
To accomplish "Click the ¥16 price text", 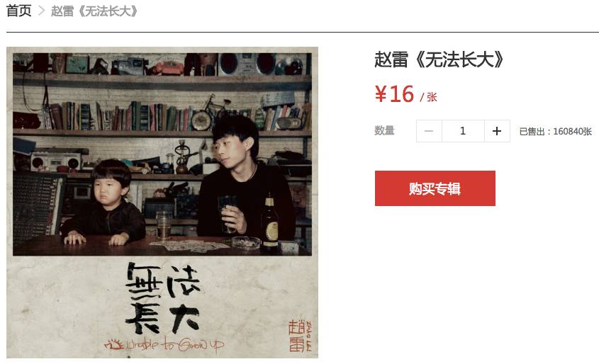I will tap(394, 94).
